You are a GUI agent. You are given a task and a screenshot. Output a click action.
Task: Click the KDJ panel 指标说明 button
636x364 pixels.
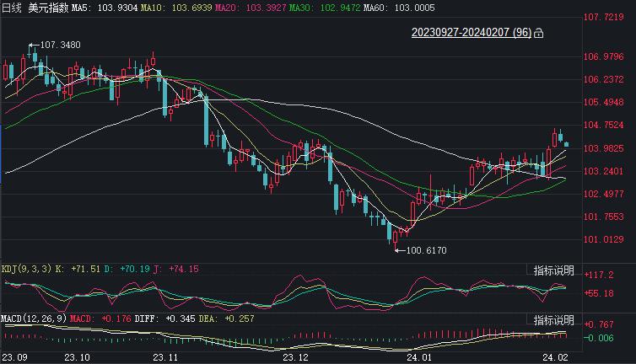point(553,270)
